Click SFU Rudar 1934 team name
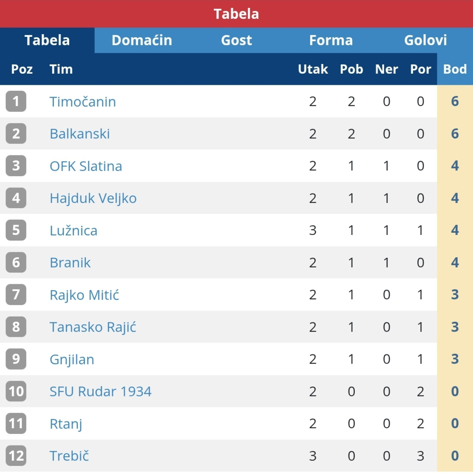This screenshot has height=476, width=473. pos(100,392)
